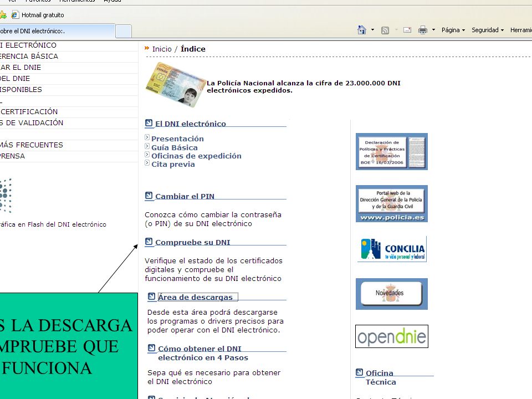Select the MÁS FRECUENTES sidebar item
This screenshot has width=532, height=399.
pos(32,145)
